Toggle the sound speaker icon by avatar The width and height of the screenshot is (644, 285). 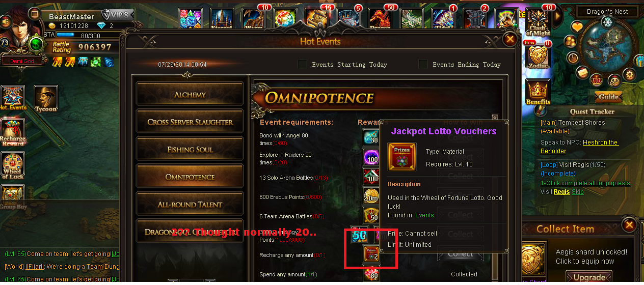point(6,21)
